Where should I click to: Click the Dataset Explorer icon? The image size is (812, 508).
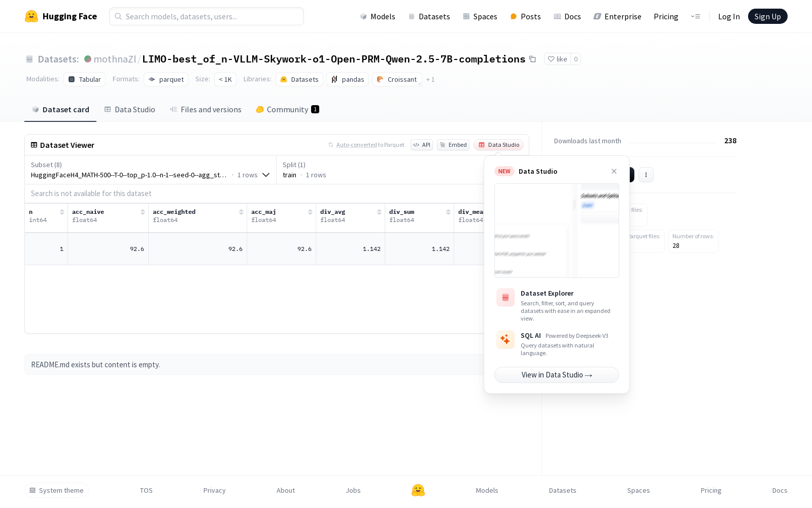click(x=505, y=298)
